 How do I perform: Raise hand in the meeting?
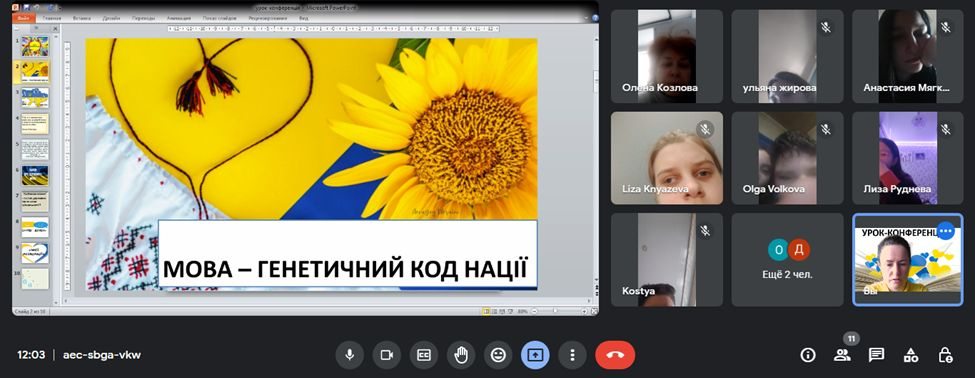point(461,355)
